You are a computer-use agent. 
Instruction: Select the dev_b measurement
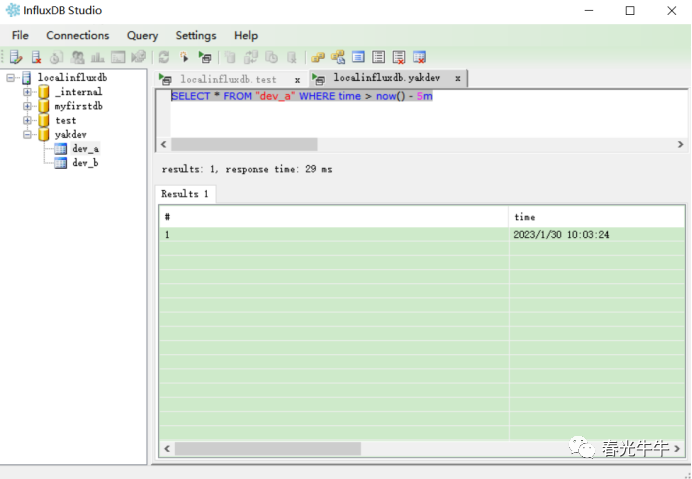point(85,163)
